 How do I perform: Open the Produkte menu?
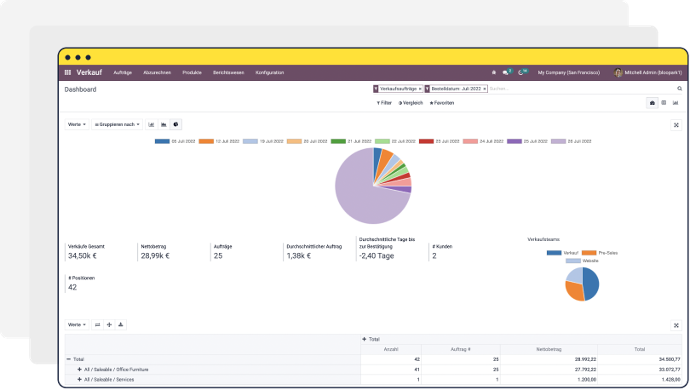click(x=192, y=73)
